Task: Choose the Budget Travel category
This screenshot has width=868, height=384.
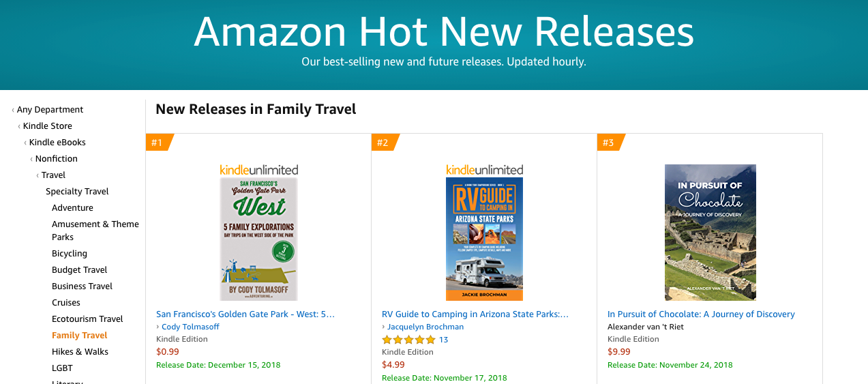Action: [80, 270]
